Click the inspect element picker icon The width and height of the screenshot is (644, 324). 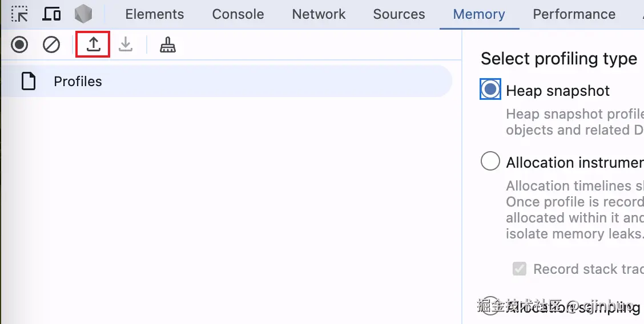pos(19,14)
